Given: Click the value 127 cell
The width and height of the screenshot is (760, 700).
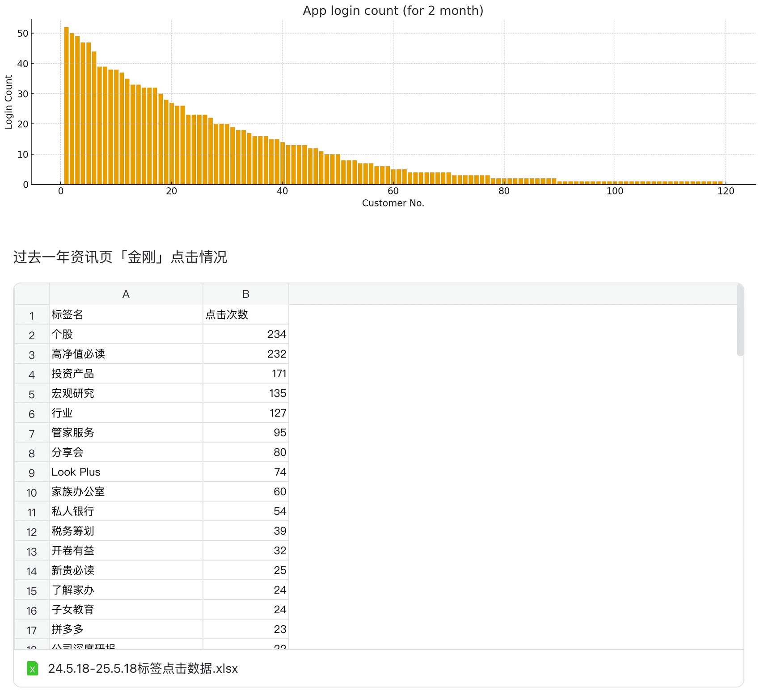Looking at the screenshot, I should pos(246,413).
